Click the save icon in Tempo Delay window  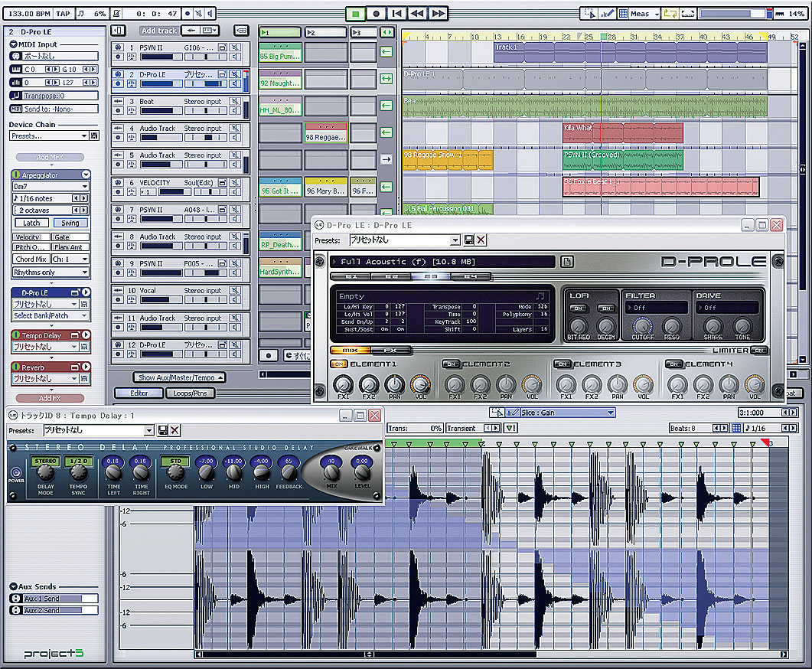162,429
